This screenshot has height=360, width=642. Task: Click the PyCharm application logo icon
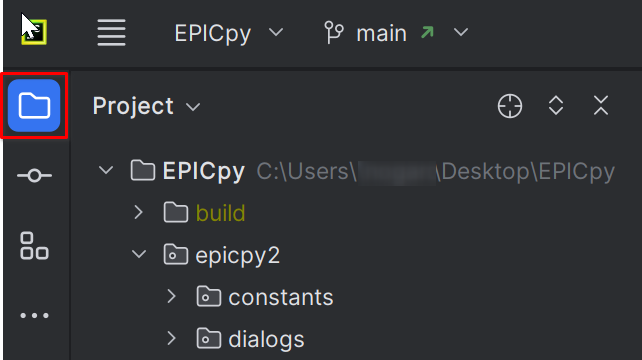(x=34, y=32)
